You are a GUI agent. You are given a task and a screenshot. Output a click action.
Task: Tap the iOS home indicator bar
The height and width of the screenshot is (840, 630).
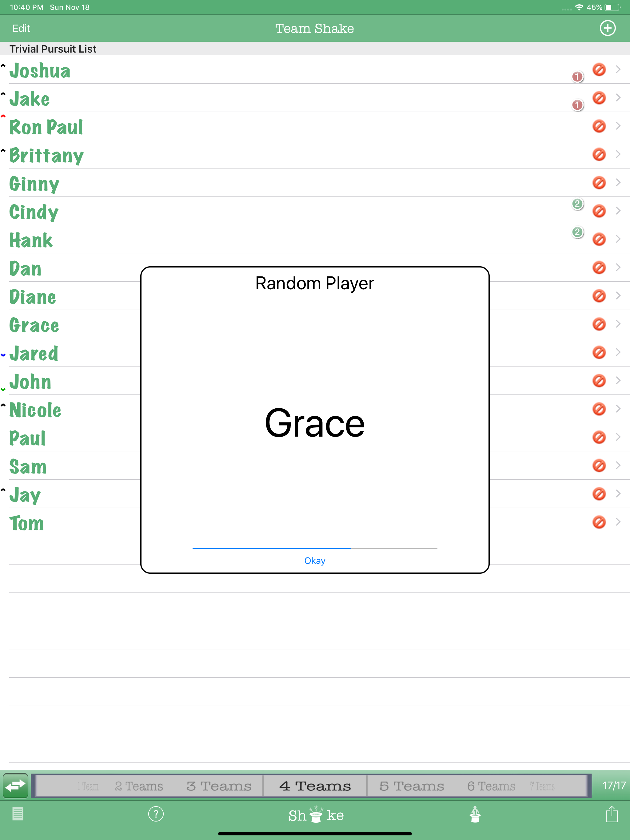[315, 834]
